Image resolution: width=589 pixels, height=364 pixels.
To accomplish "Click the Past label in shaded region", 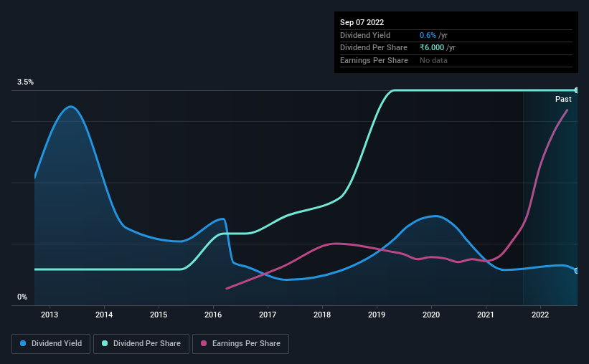I will pyautogui.click(x=563, y=99).
